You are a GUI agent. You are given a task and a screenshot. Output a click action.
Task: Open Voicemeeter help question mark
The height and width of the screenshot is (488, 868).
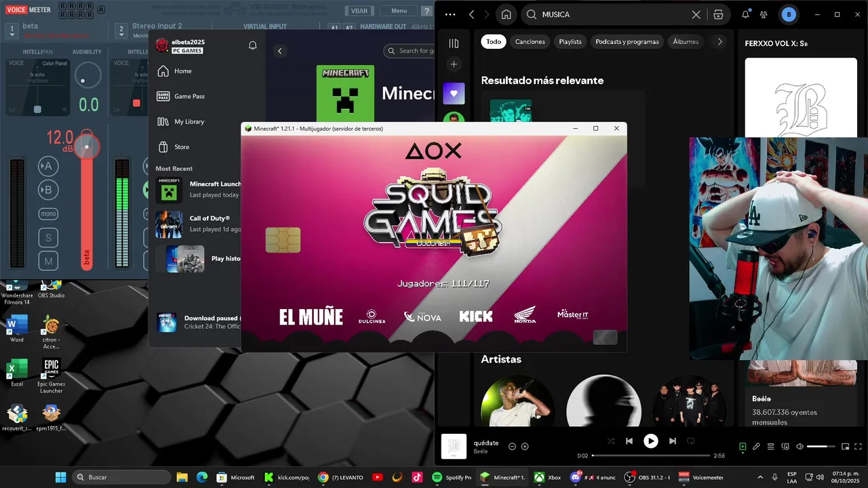pos(427,11)
